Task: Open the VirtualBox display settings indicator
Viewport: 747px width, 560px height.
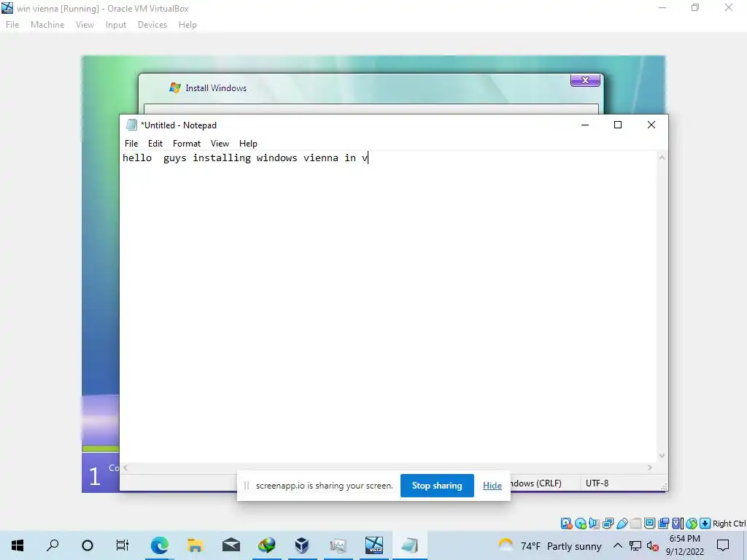Action: pyautogui.click(x=649, y=524)
